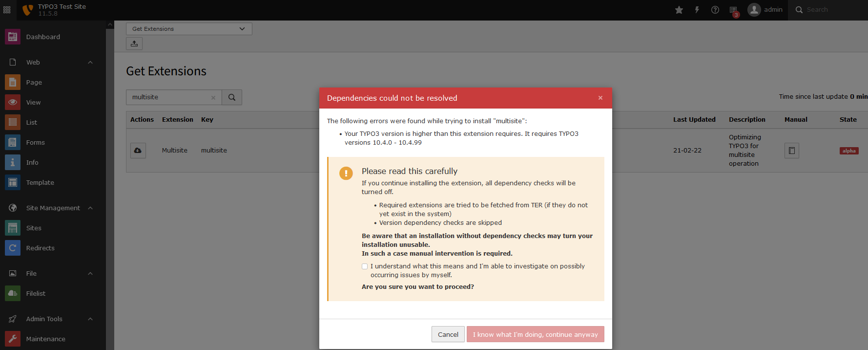Open system information icon with badge
Image resolution: width=868 pixels, height=350 pixels.
pyautogui.click(x=733, y=10)
